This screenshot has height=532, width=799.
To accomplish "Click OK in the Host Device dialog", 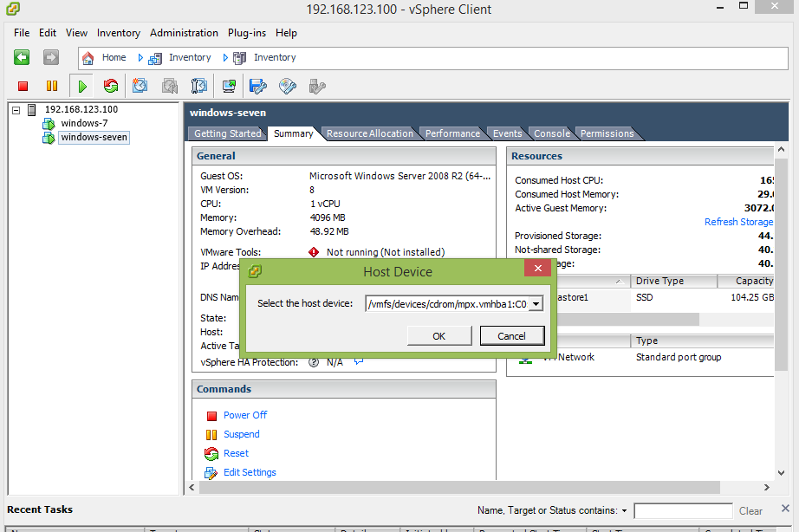I will [x=438, y=336].
